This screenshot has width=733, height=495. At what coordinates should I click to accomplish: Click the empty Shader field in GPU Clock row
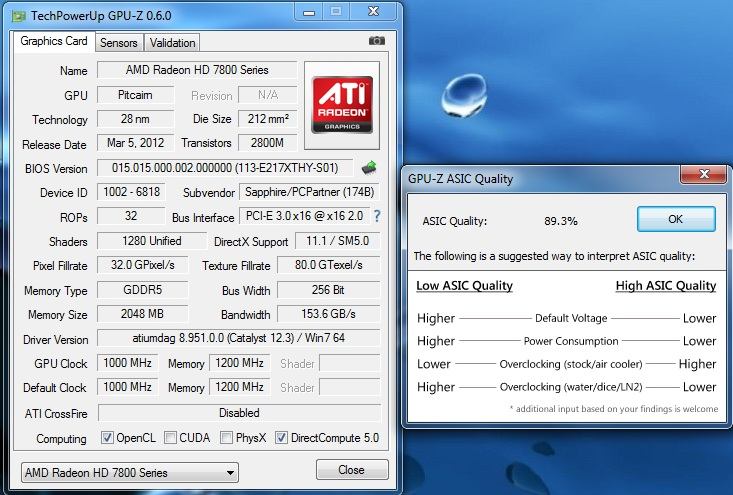coord(350,363)
